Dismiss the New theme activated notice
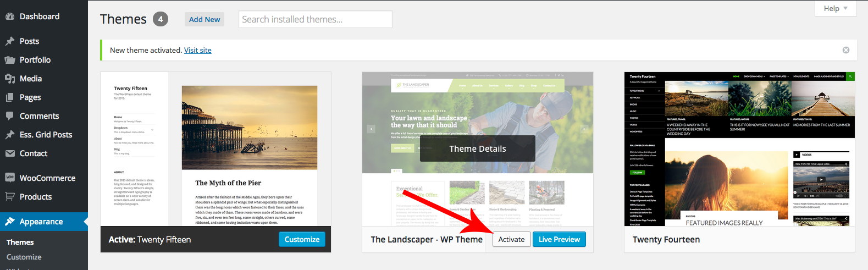This screenshot has height=270, width=868. tap(846, 50)
